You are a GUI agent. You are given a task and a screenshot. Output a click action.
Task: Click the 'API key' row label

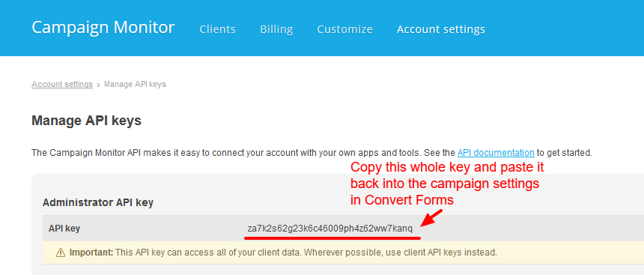click(x=64, y=229)
